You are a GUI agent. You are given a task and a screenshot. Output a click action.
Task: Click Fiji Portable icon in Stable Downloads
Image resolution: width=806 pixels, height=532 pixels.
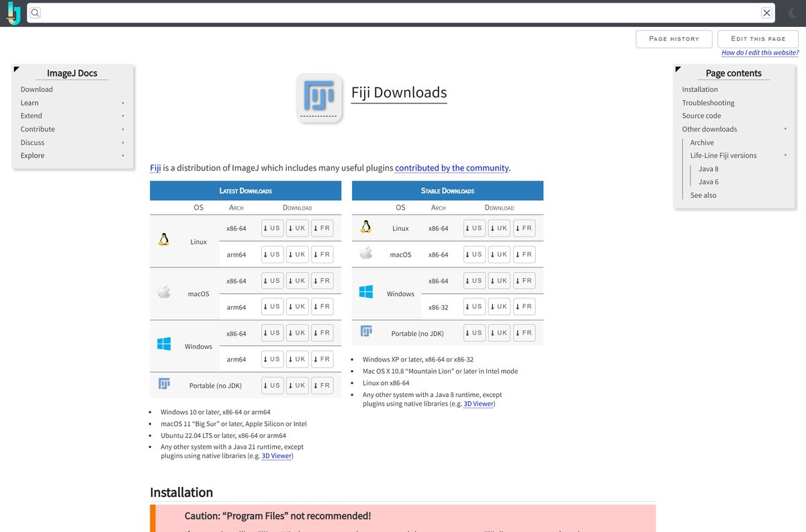tap(366, 331)
